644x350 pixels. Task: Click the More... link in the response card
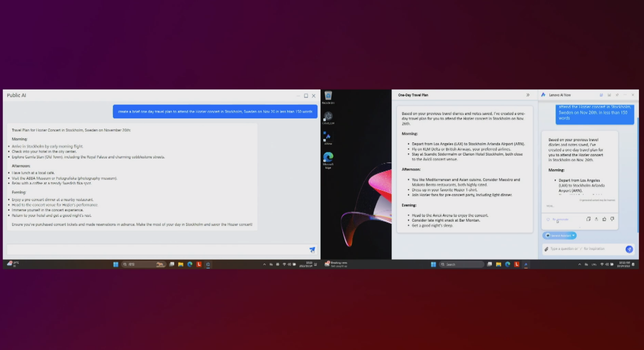550,206
